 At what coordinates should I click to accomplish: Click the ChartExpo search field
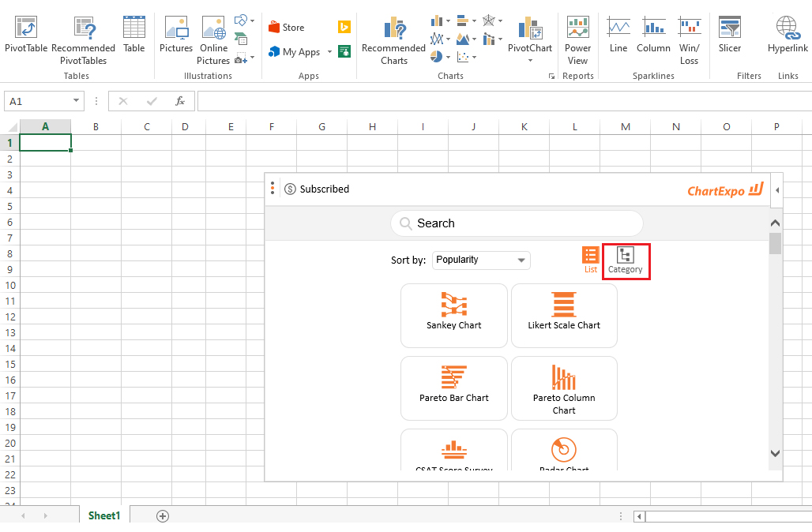(517, 223)
